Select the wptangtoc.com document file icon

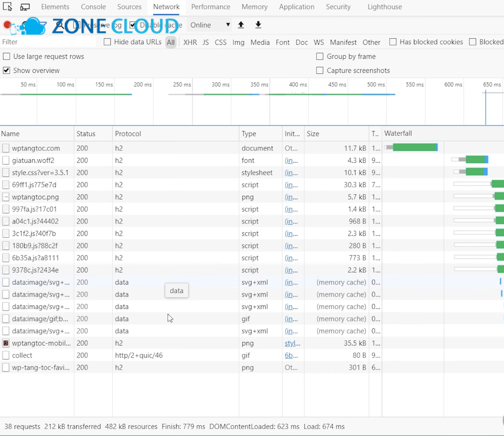pyautogui.click(x=6, y=148)
